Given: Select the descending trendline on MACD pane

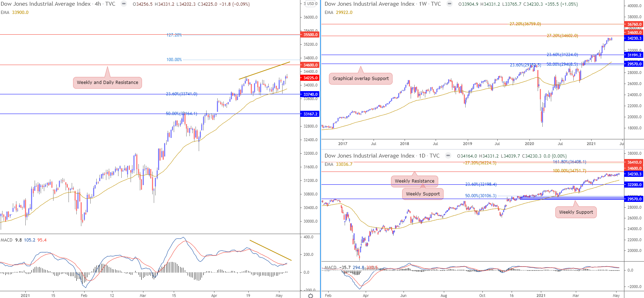Looking at the screenshot, I should tap(270, 250).
